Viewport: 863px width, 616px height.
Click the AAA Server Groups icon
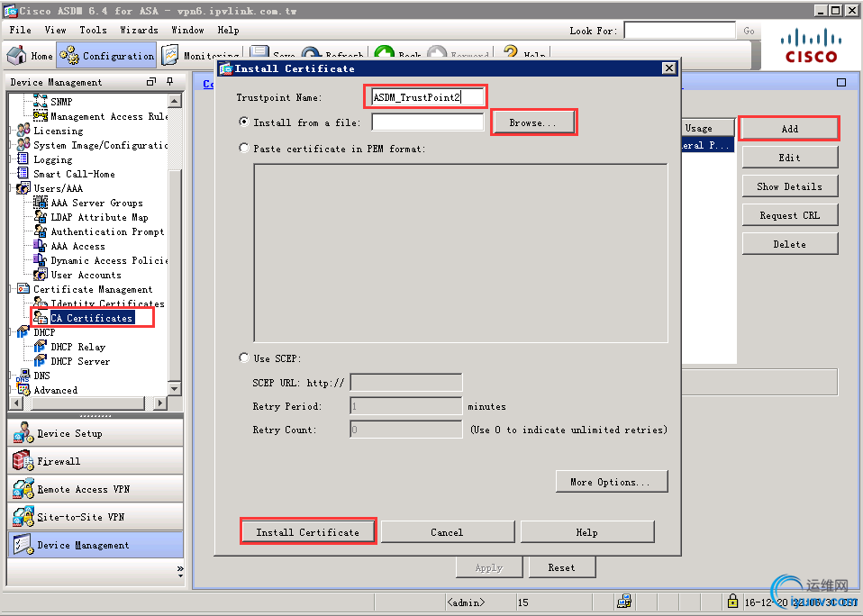41,203
